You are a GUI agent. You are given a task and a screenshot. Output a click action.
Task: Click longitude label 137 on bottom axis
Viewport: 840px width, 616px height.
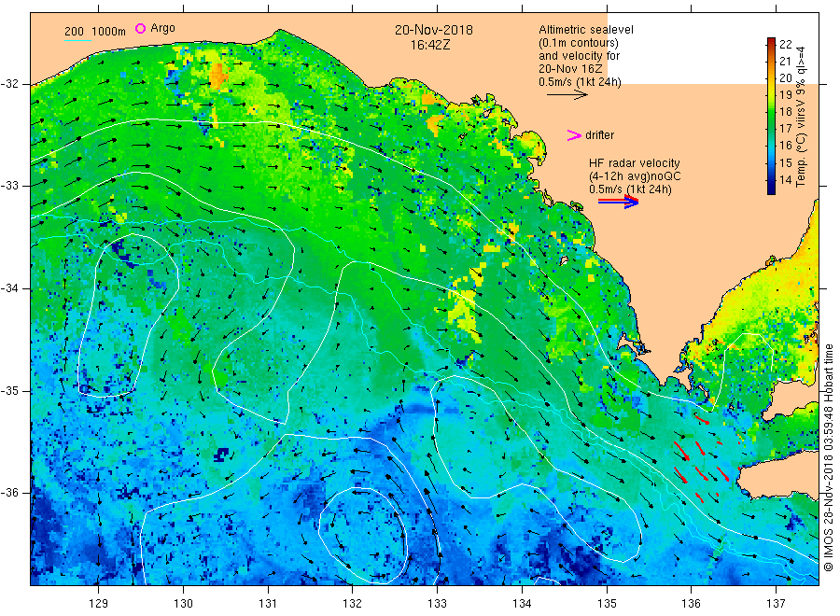click(x=776, y=604)
